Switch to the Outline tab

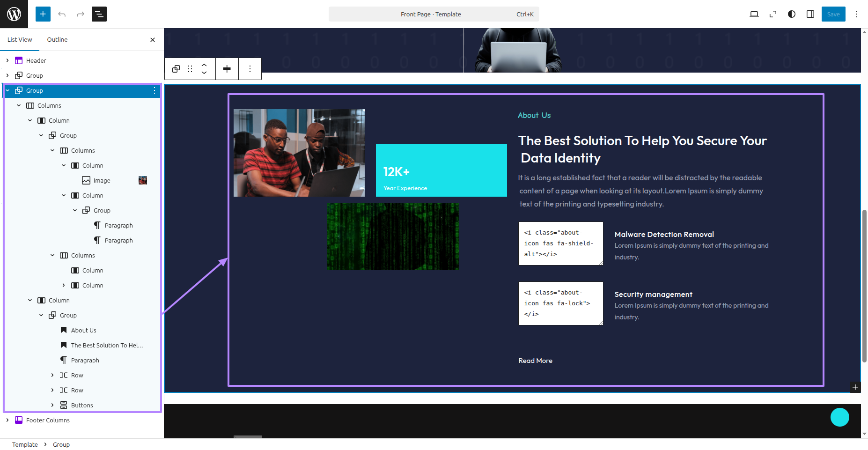point(57,40)
